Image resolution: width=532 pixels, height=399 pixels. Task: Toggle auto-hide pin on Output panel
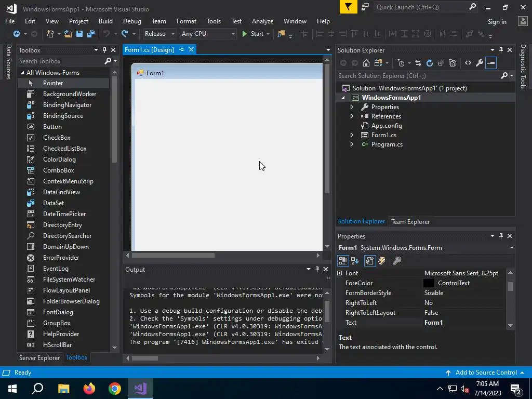pos(317,269)
